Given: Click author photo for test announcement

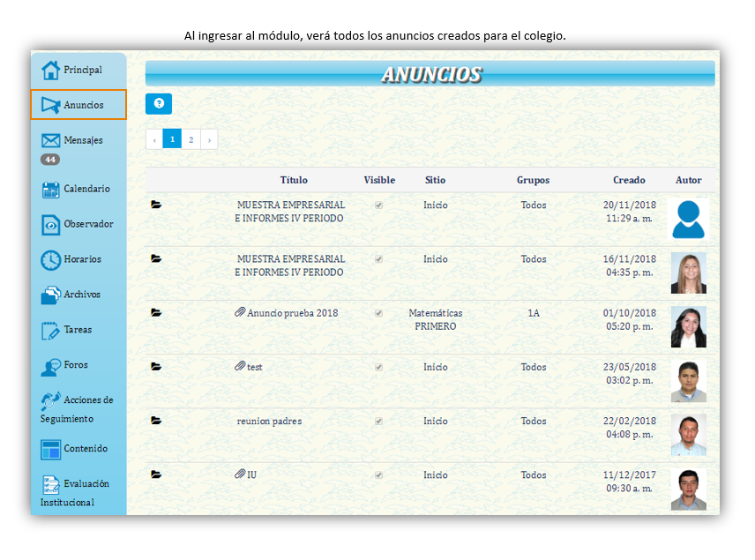Looking at the screenshot, I should coord(689,381).
